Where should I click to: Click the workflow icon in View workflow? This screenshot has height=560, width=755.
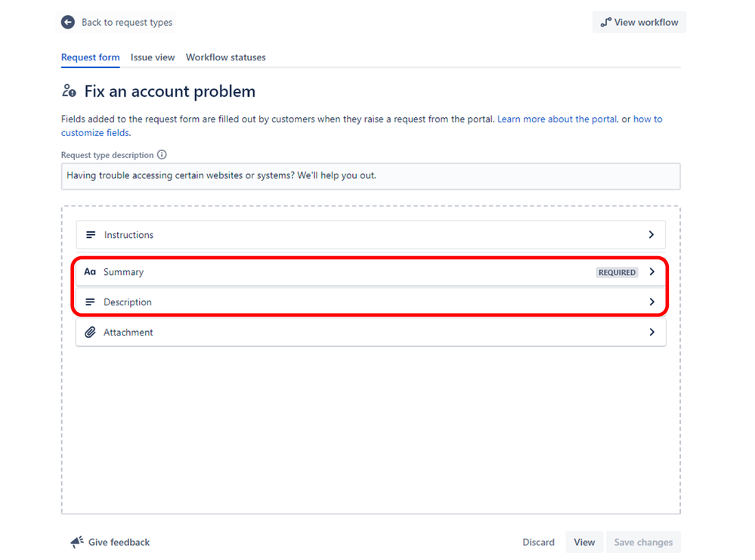[x=605, y=22]
